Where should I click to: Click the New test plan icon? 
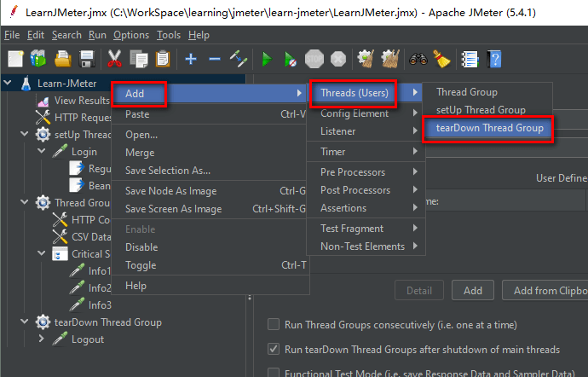(x=15, y=59)
